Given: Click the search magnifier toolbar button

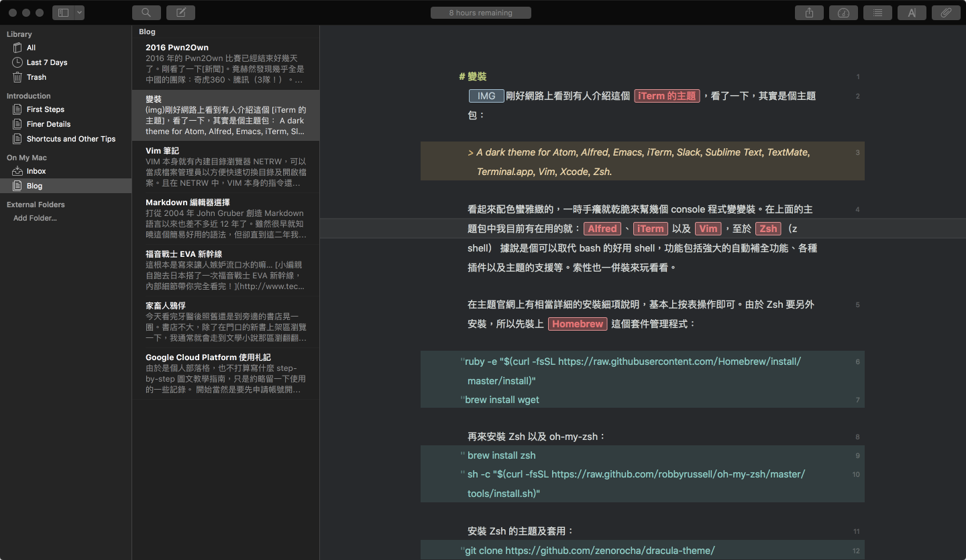Looking at the screenshot, I should [x=146, y=13].
